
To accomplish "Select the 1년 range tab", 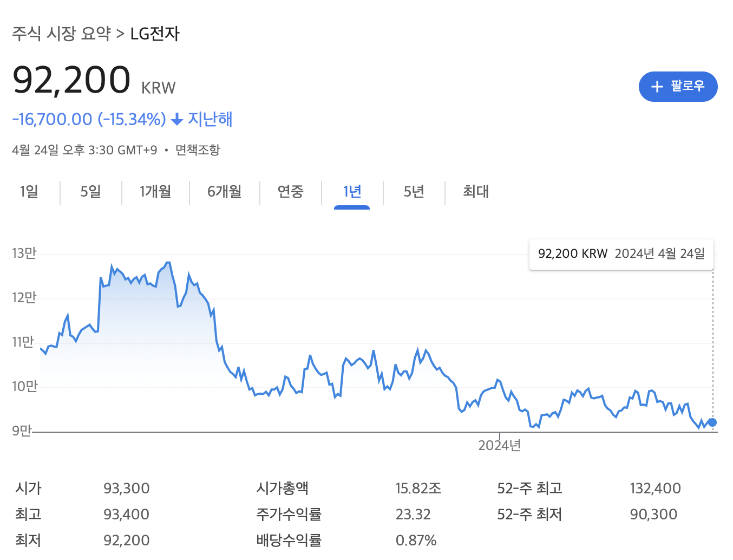I will 352,191.
